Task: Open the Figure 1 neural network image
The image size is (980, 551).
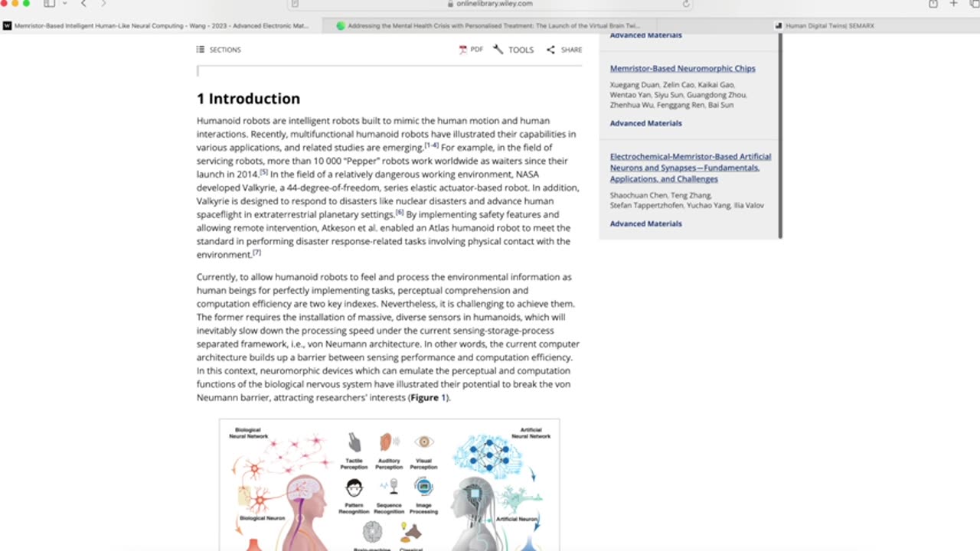Action: click(x=390, y=484)
